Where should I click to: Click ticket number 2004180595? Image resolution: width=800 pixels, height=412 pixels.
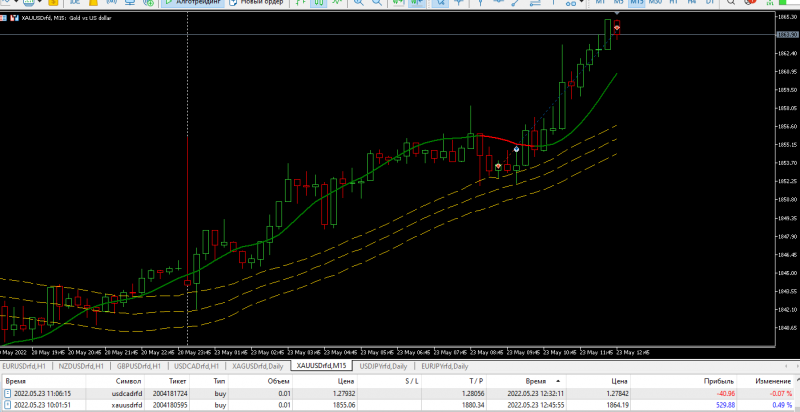point(169,405)
